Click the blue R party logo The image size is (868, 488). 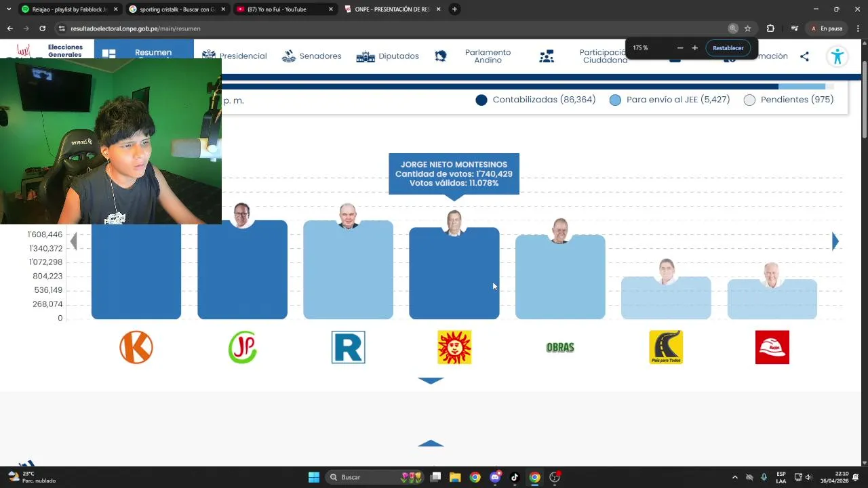(x=348, y=347)
